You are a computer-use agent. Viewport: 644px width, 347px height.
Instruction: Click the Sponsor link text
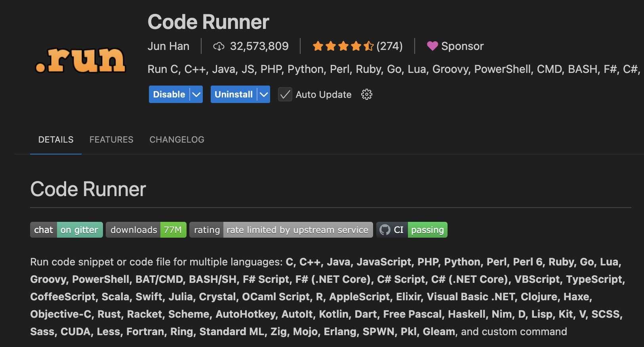tap(463, 46)
